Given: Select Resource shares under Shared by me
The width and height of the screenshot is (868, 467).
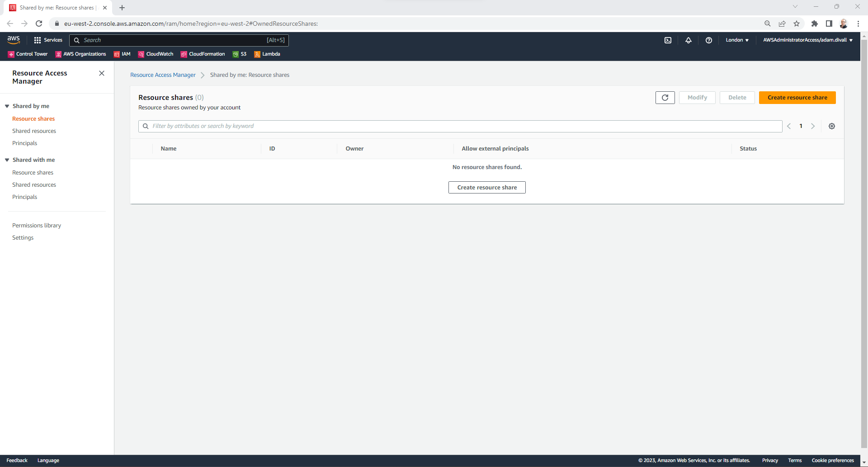Looking at the screenshot, I should 33,119.
